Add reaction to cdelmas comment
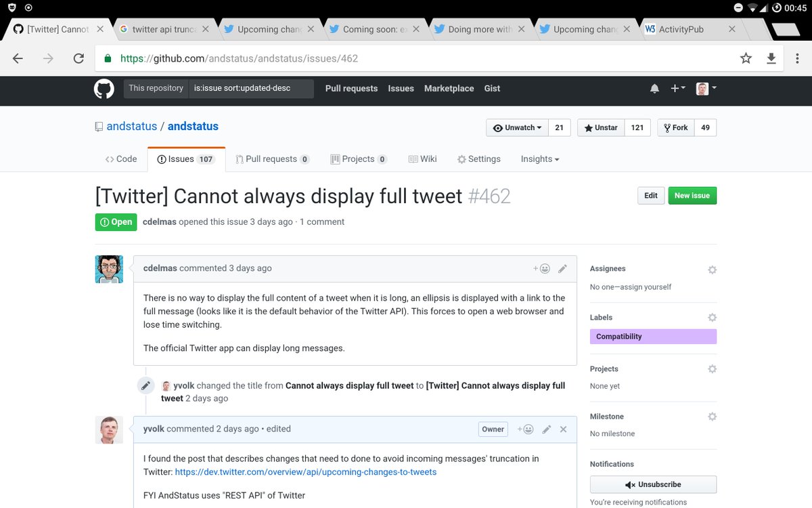 pyautogui.click(x=541, y=268)
